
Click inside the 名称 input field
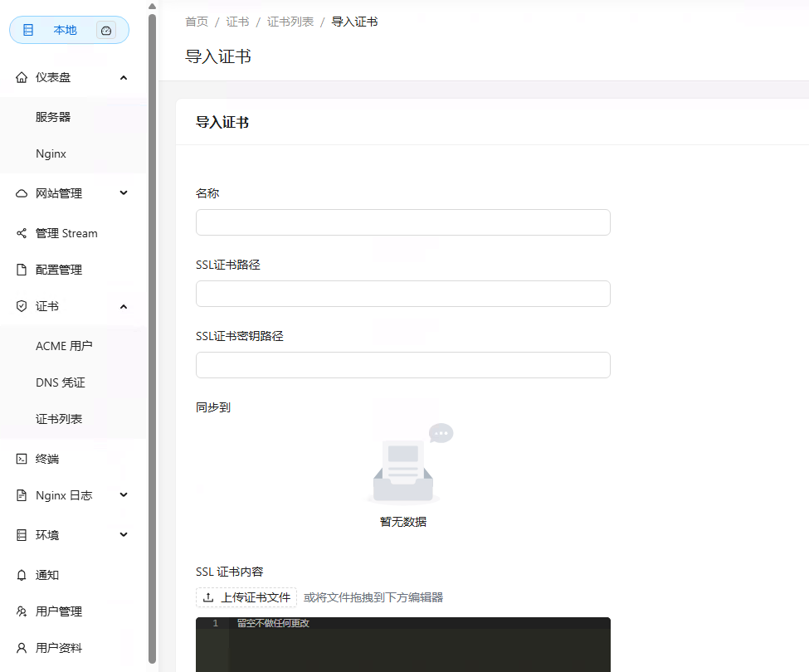[402, 222]
